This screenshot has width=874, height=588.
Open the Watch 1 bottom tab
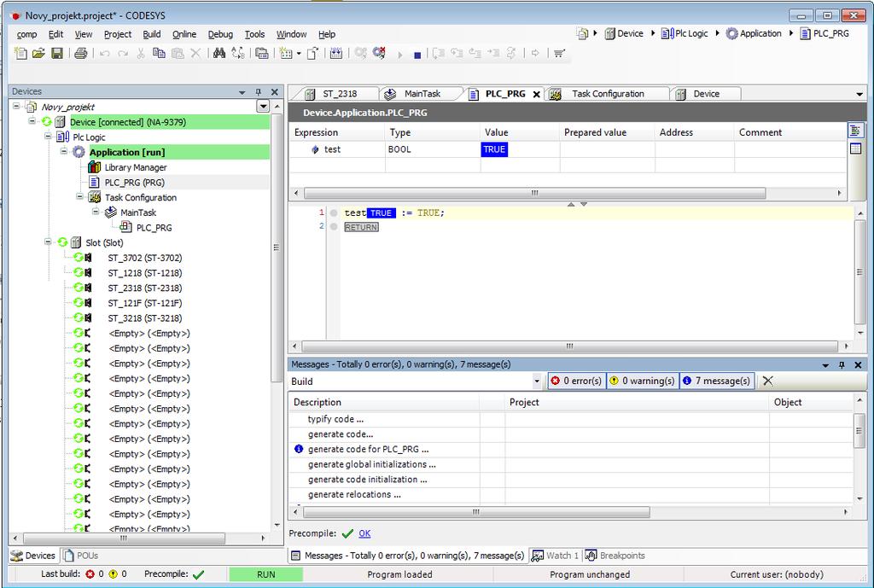(x=556, y=556)
